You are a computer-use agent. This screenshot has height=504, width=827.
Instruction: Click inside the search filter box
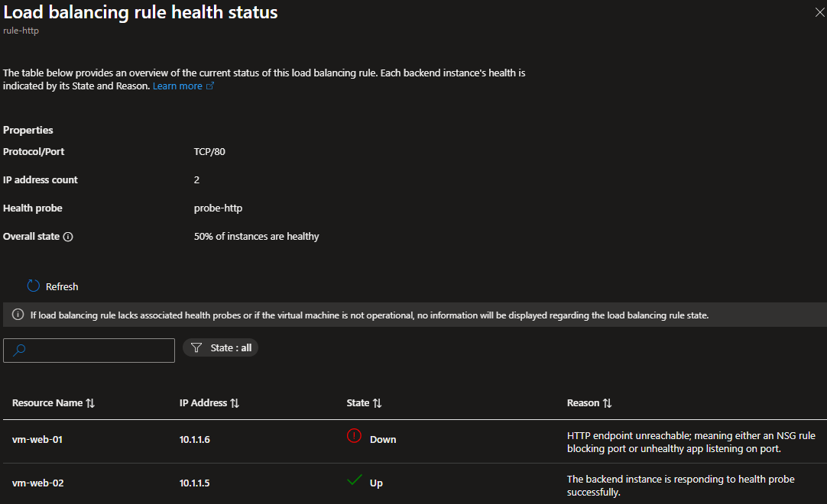click(x=89, y=350)
